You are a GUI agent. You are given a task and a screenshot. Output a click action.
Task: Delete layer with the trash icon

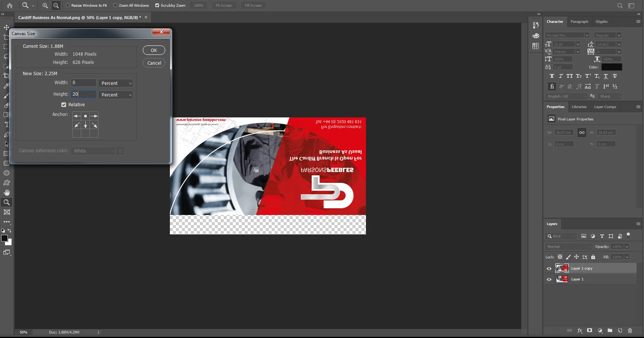630,331
